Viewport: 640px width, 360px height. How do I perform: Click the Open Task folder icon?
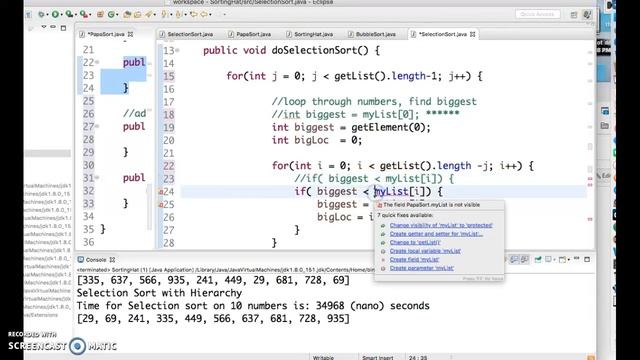(x=138, y=14)
